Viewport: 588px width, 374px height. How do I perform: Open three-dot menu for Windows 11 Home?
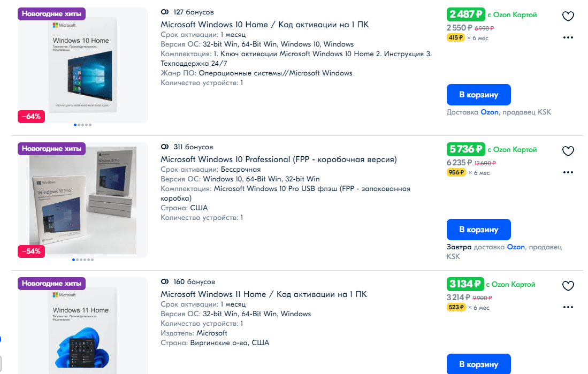(x=568, y=307)
